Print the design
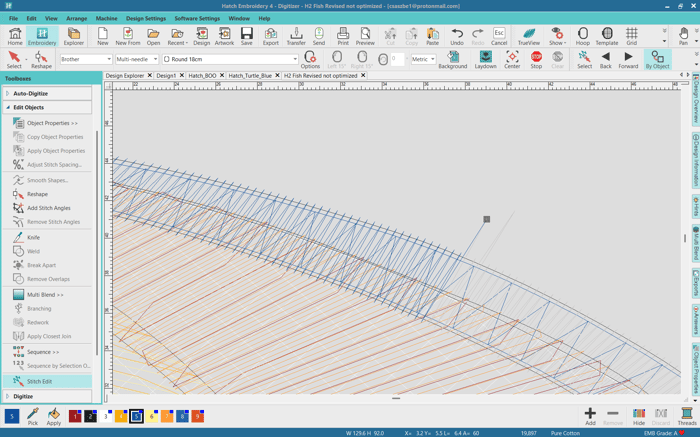Screen dimensions: 700x437 (343, 36)
